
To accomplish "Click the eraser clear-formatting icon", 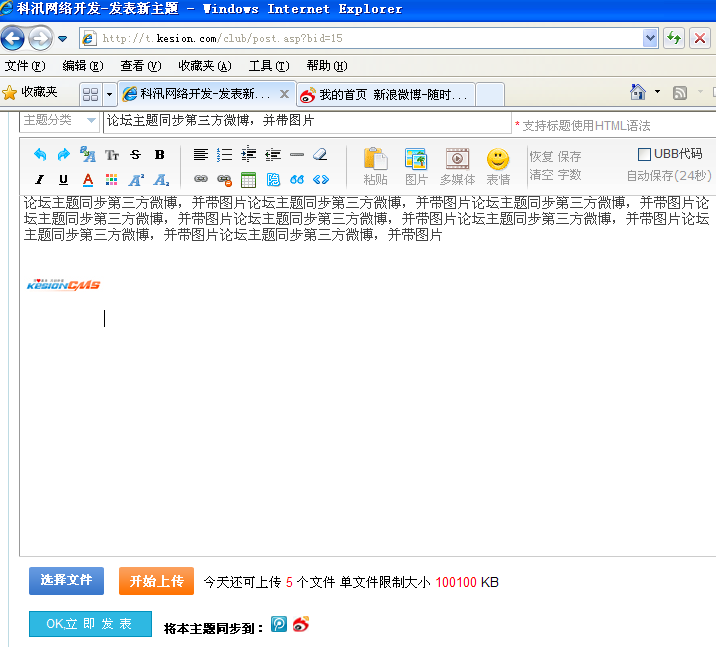I will click(320, 155).
